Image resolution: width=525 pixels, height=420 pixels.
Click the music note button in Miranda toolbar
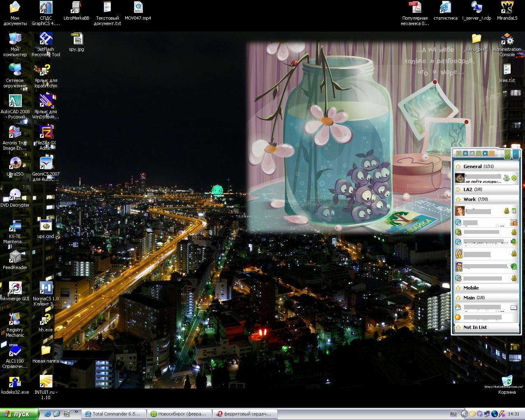coord(472,153)
